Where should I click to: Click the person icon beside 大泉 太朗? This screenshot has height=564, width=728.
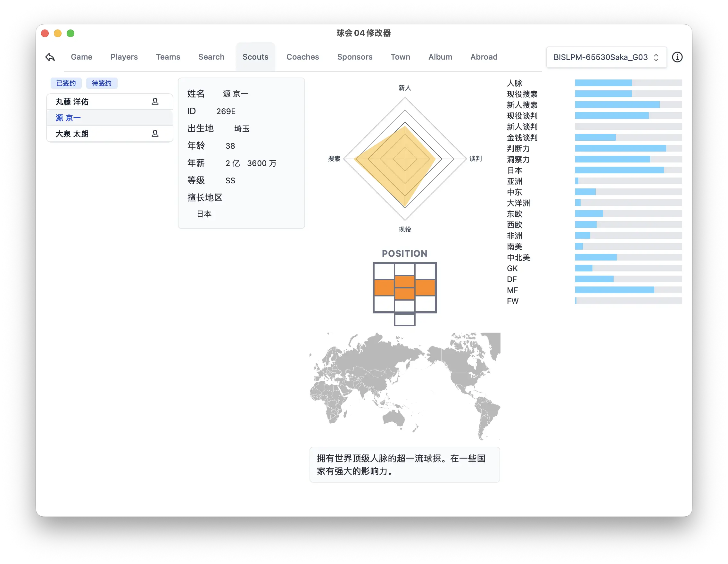point(155,134)
